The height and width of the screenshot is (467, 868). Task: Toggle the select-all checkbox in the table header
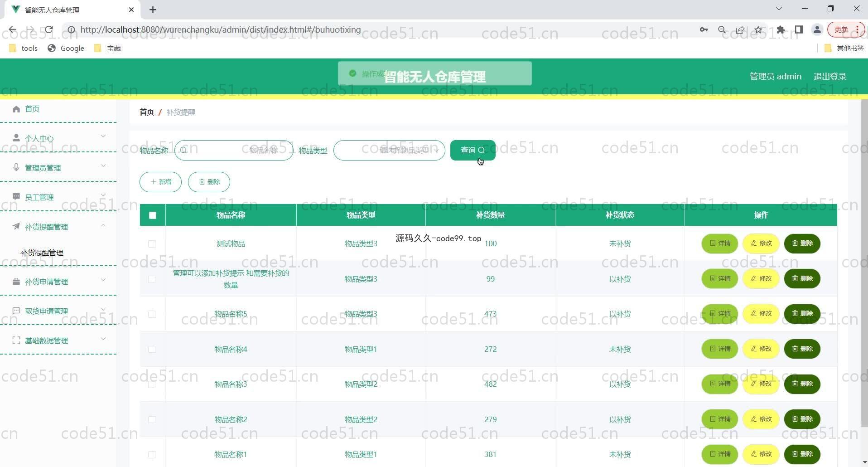(x=153, y=215)
